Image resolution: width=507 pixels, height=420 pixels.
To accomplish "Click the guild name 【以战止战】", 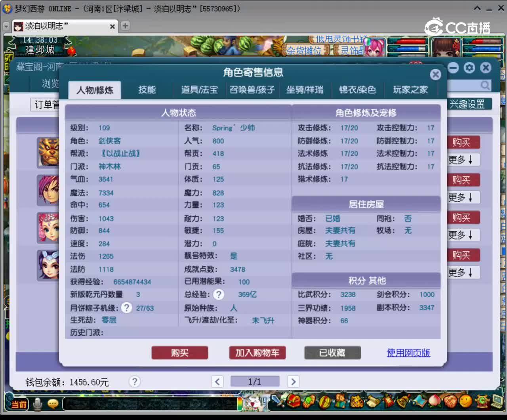I will coord(121,153).
